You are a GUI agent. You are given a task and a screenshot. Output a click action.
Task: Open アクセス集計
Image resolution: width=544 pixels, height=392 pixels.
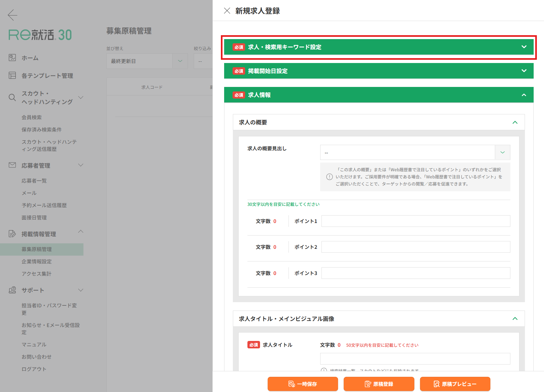pyautogui.click(x=37, y=274)
